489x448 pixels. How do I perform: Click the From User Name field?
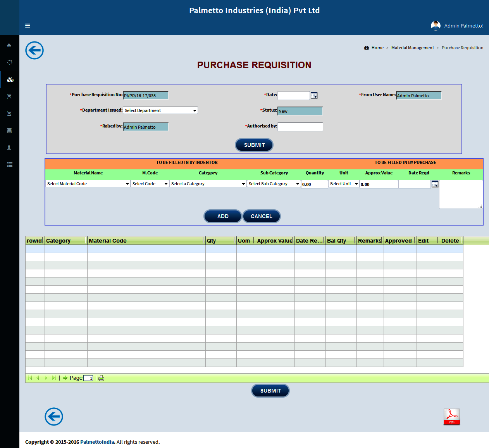tap(419, 95)
